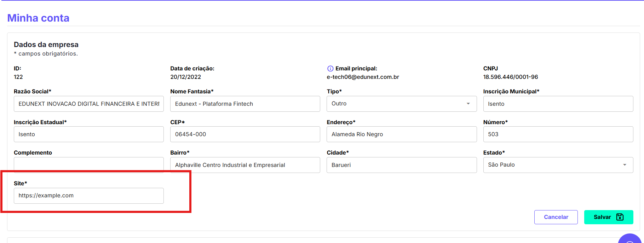Open the Tipo dropdown showing Outro

click(402, 104)
